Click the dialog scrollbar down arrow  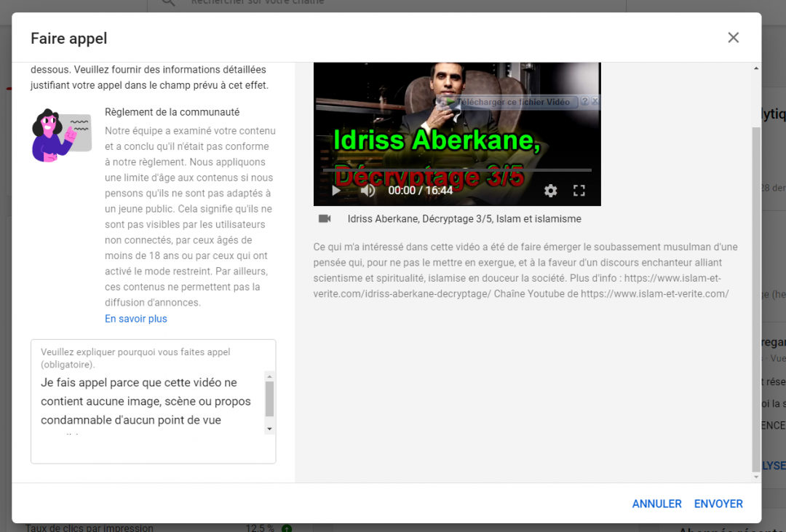[x=756, y=477]
